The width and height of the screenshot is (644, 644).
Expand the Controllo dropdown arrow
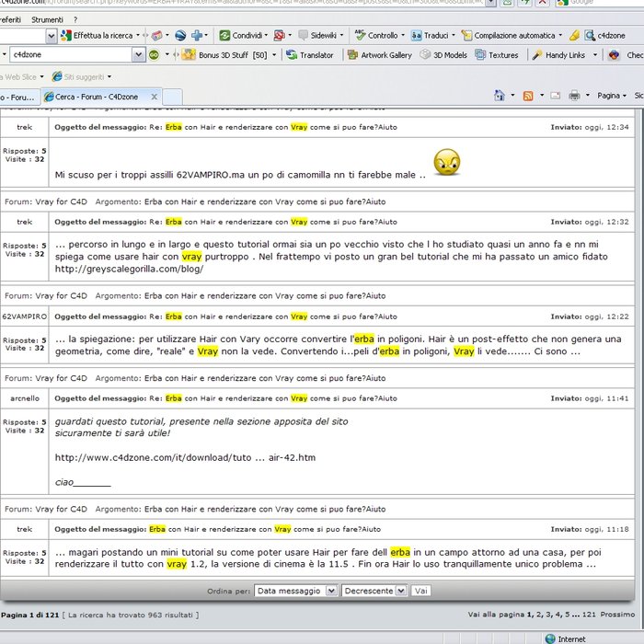pyautogui.click(x=403, y=35)
